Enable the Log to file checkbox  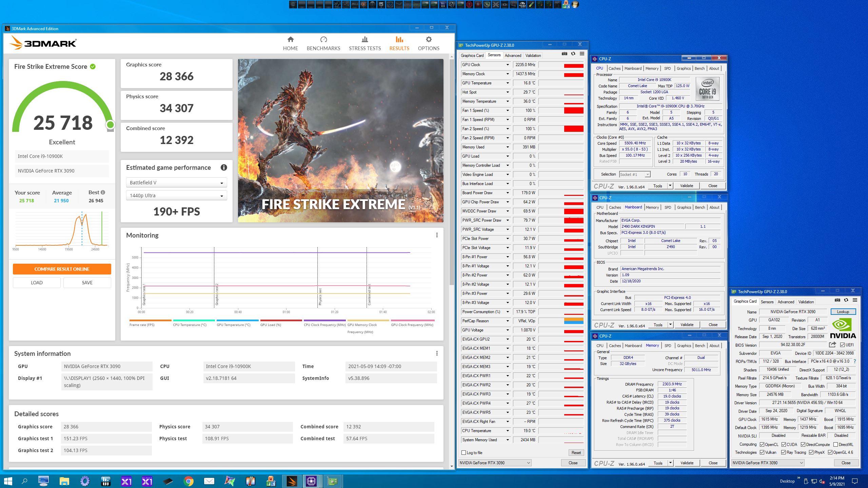coord(463,453)
